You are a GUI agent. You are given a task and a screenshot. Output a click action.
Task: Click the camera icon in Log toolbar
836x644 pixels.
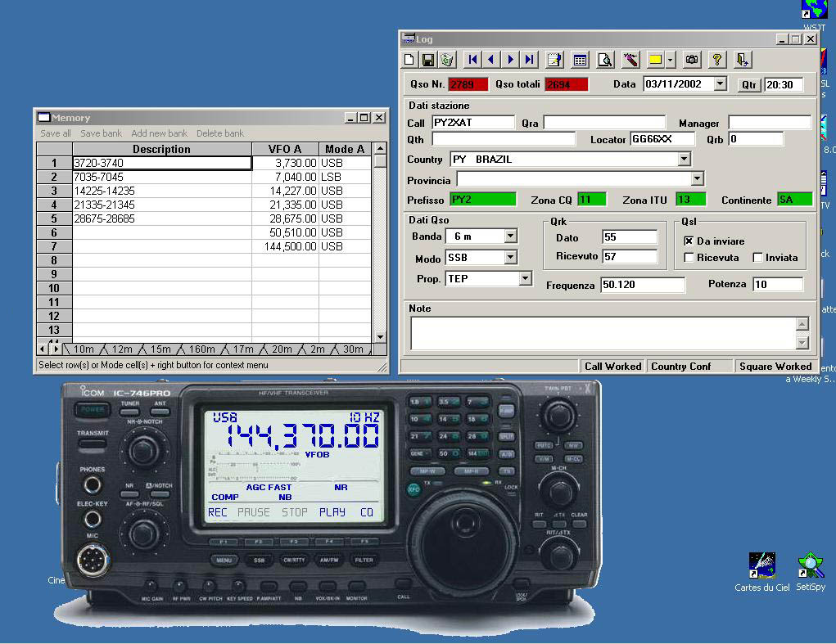[x=692, y=60]
